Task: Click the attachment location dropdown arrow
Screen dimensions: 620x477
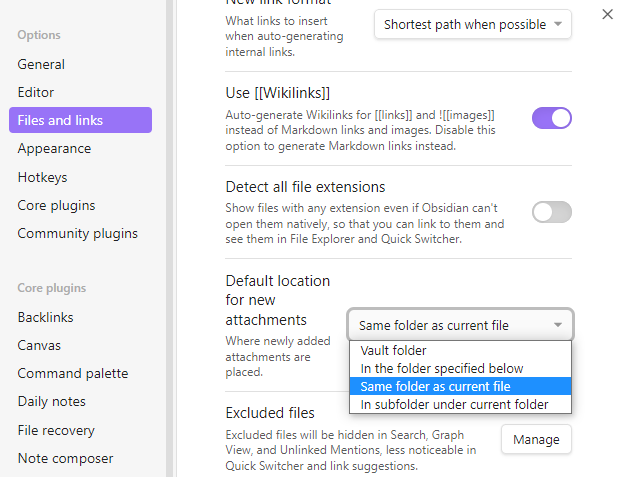Action: pyautogui.click(x=558, y=325)
